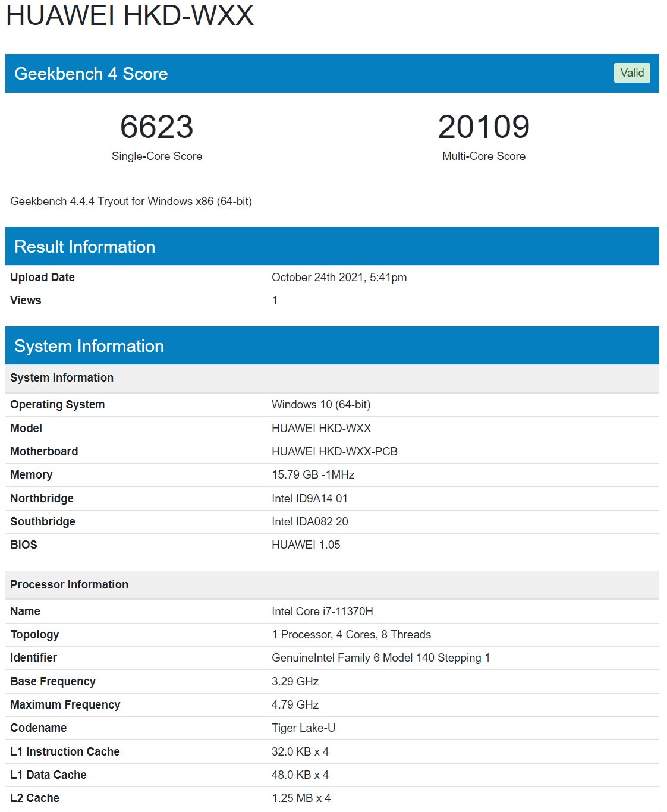Select the value Tiger Lake-U
This screenshot has width=667, height=812.
304,728
